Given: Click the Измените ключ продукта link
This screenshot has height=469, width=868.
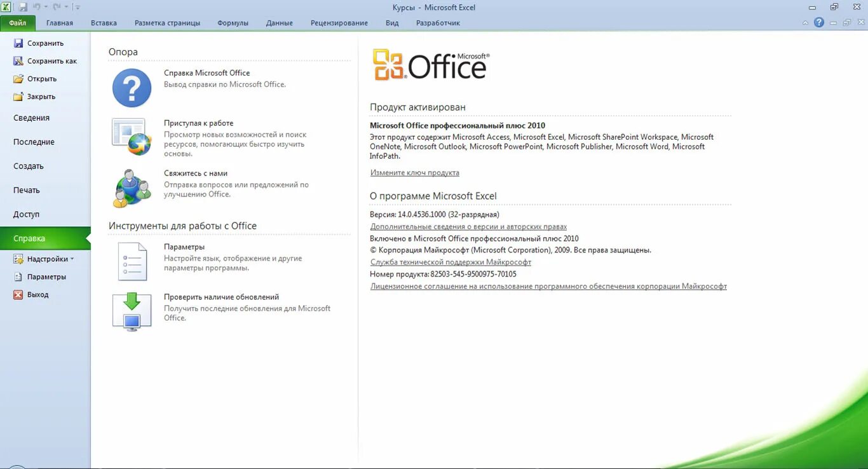Looking at the screenshot, I should 414,173.
